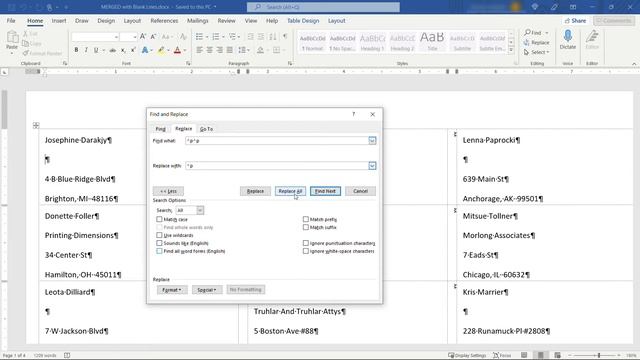Click the Cancel button in dialog
The width and height of the screenshot is (640, 360).
(360, 191)
